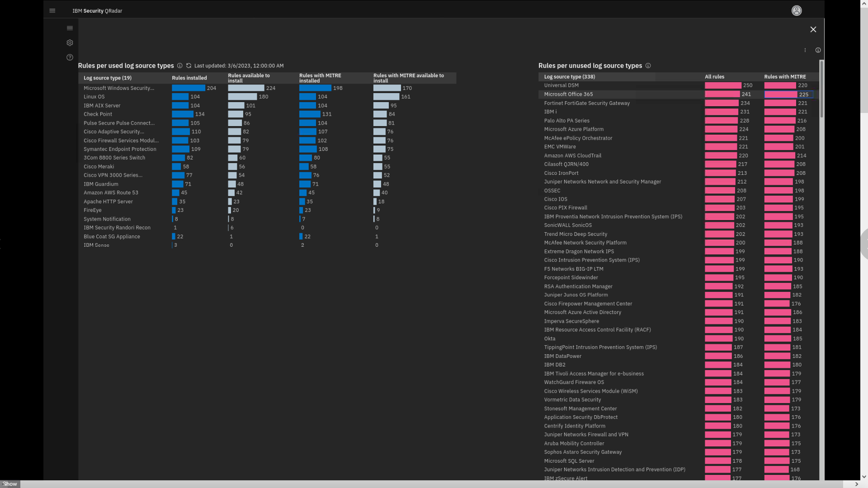Select the Microsoft Office 365 row

[568, 94]
